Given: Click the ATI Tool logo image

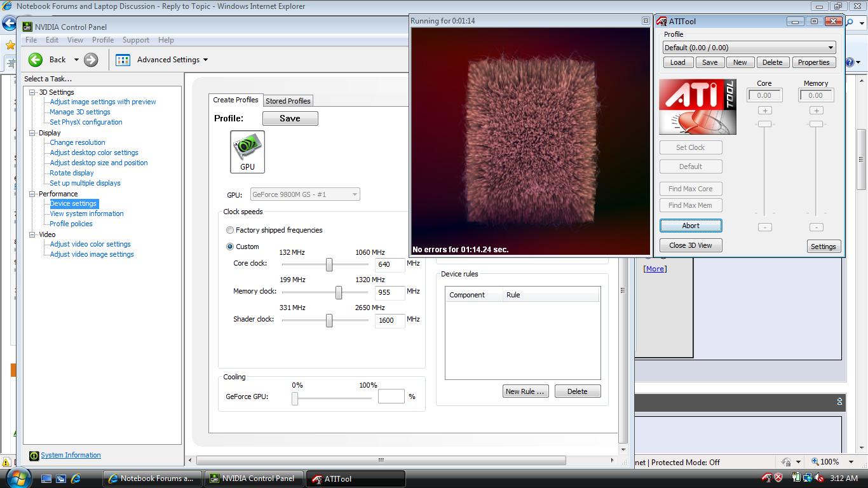Looking at the screenshot, I should [697, 107].
